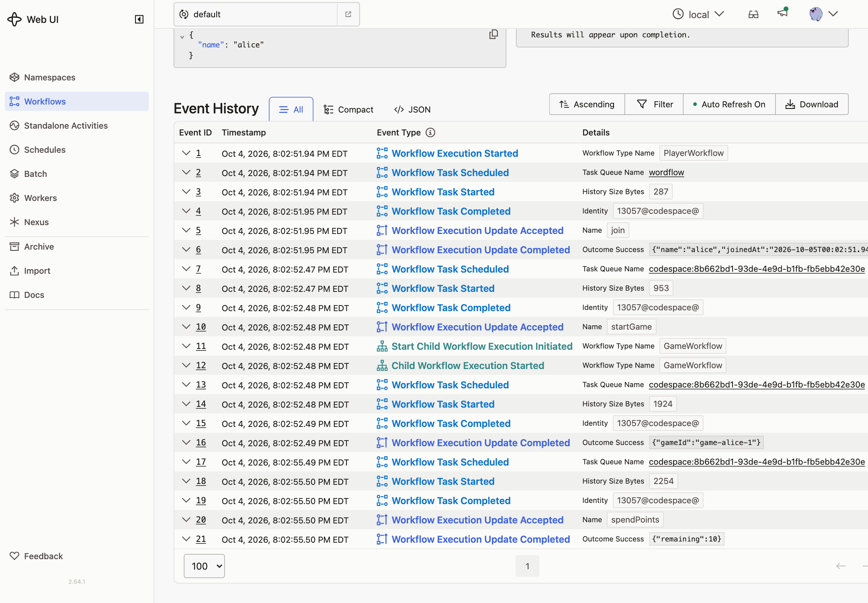Open the announcements megaphone icon
The image size is (868, 603).
pyautogui.click(x=782, y=13)
